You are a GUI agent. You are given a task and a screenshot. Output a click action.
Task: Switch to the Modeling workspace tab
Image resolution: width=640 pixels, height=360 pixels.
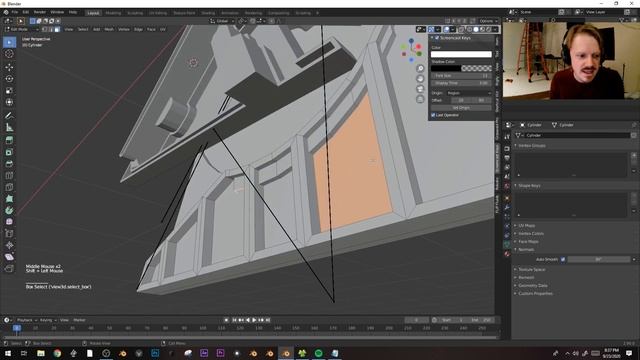[x=113, y=13]
